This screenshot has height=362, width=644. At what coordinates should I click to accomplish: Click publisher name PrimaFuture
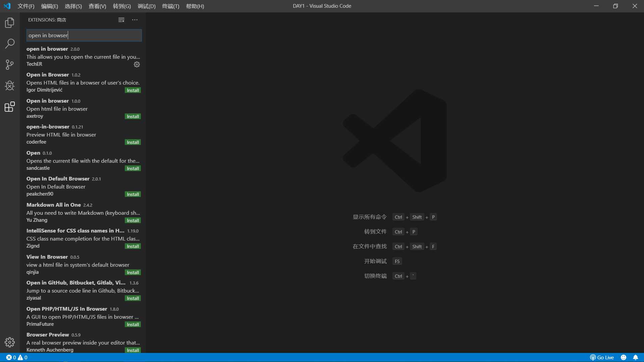(x=40, y=324)
